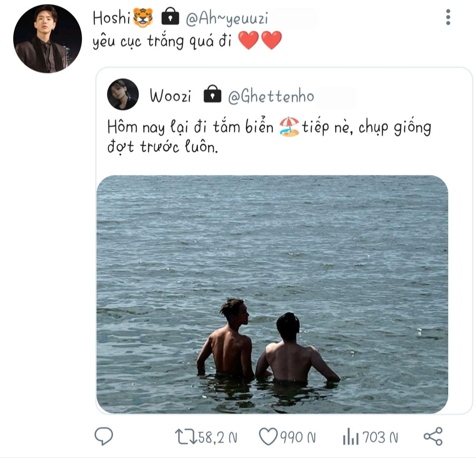The width and height of the screenshot is (476, 458).
Task: Tap the share icon
Action: pos(432,436)
